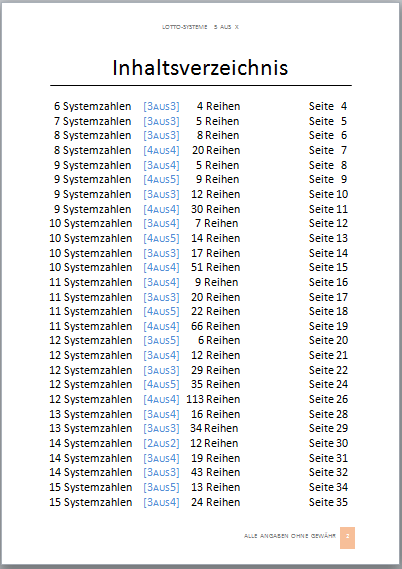The width and height of the screenshot is (402, 569).
Task: Go to Seite 22 page link
Action: pos(328,370)
